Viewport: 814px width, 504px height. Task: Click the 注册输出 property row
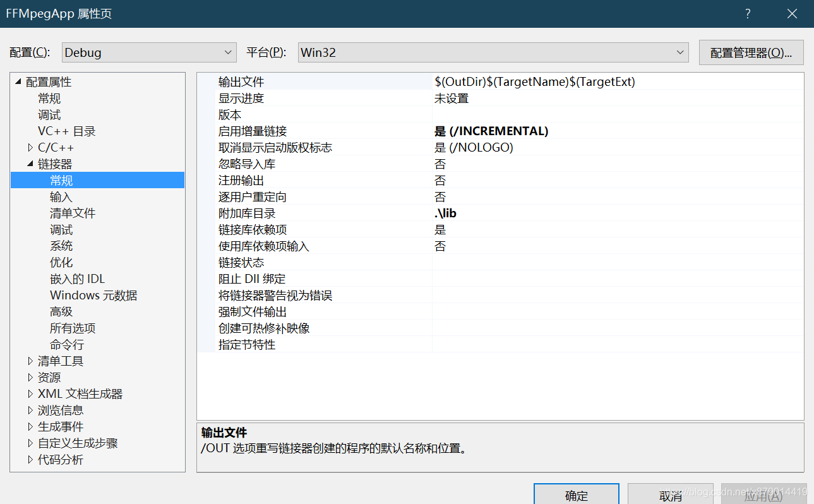tap(500, 180)
